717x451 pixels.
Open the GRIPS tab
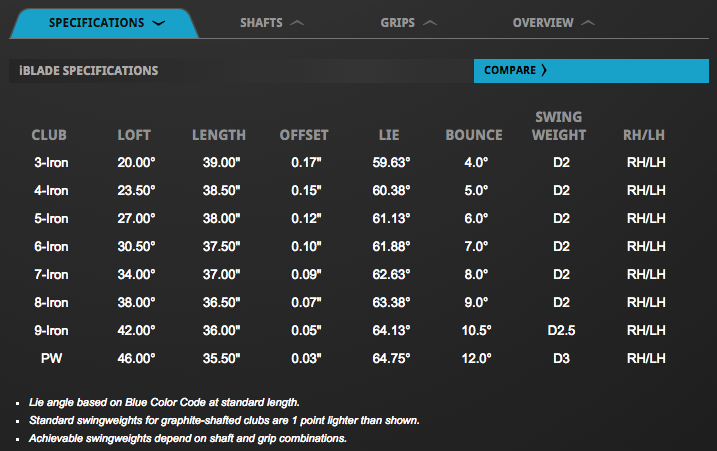coord(397,23)
